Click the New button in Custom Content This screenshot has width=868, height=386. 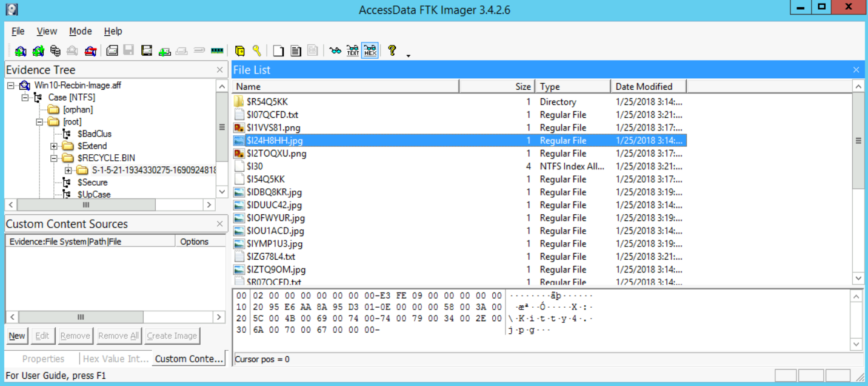click(17, 336)
